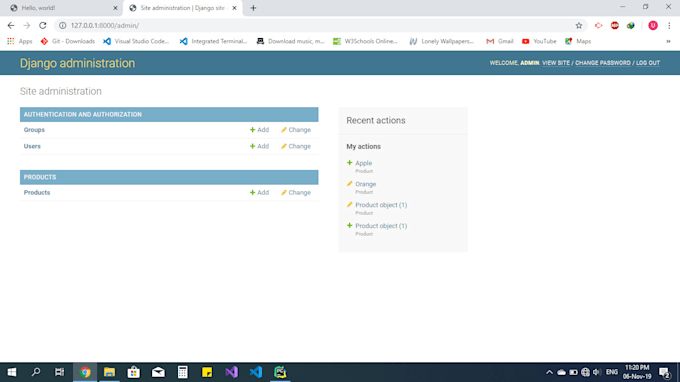Open the Git - Downloads bookmark
Screen dimensions: 680x382
click(67, 41)
